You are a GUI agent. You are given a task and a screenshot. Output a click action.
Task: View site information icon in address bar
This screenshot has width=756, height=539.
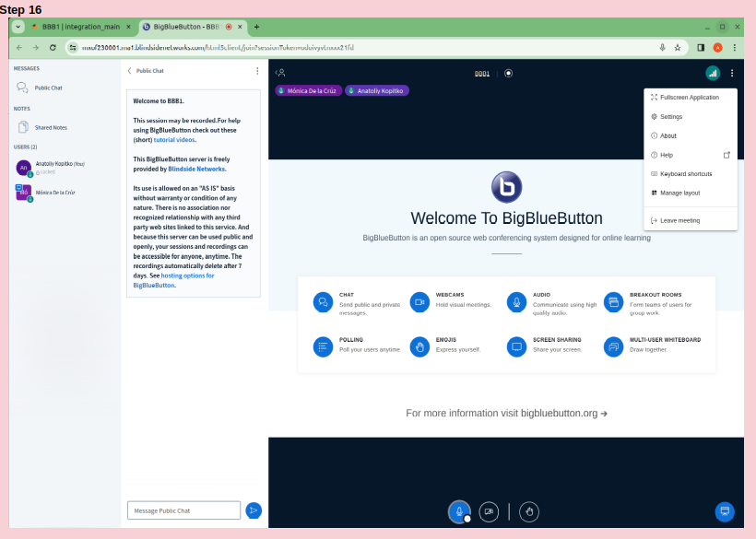coord(73,47)
